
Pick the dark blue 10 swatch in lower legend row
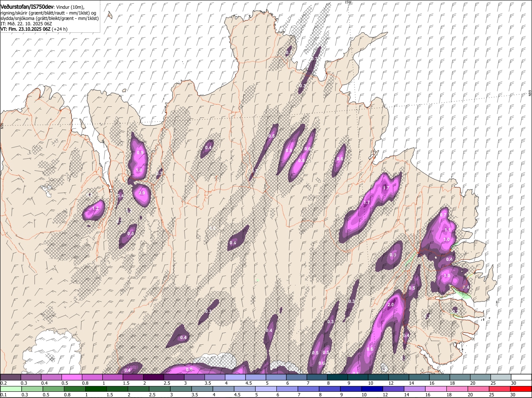point(372,389)
